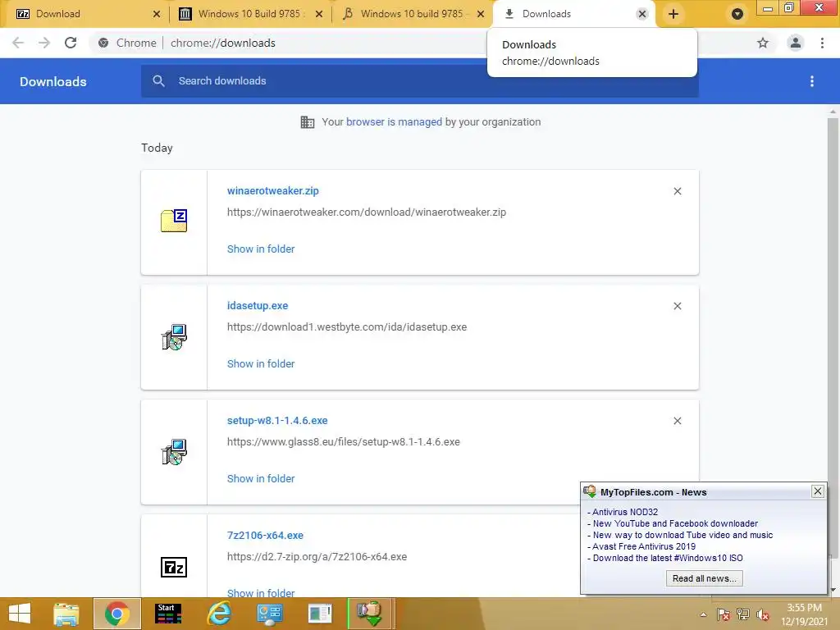
Task: Launch Internet Explorer from the taskbar
Action: tap(219, 614)
